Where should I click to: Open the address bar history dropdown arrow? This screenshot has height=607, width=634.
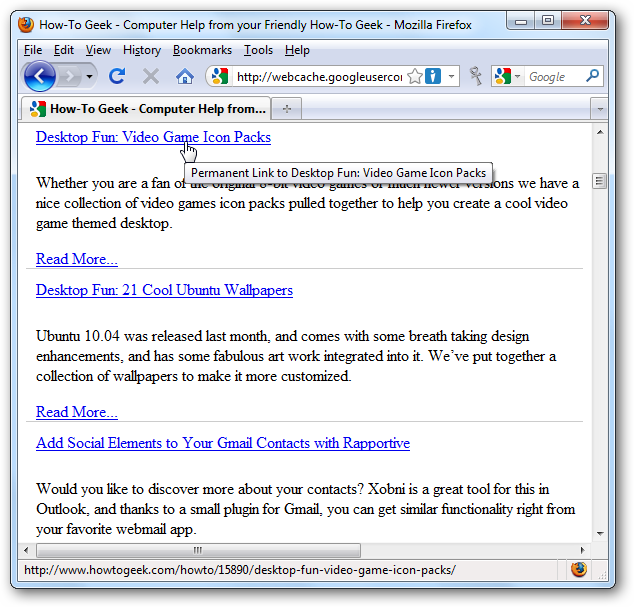point(451,76)
